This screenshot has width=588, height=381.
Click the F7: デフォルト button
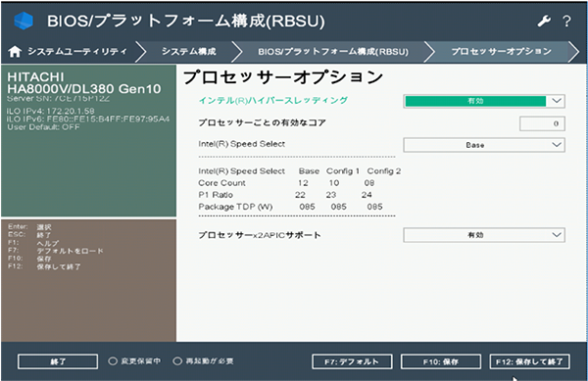coord(352,361)
